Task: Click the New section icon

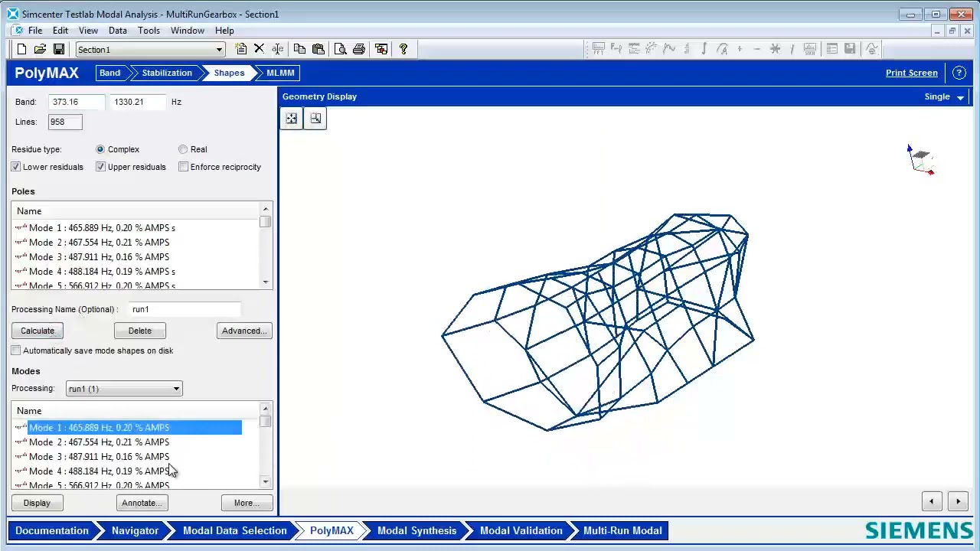Action: 241,49
